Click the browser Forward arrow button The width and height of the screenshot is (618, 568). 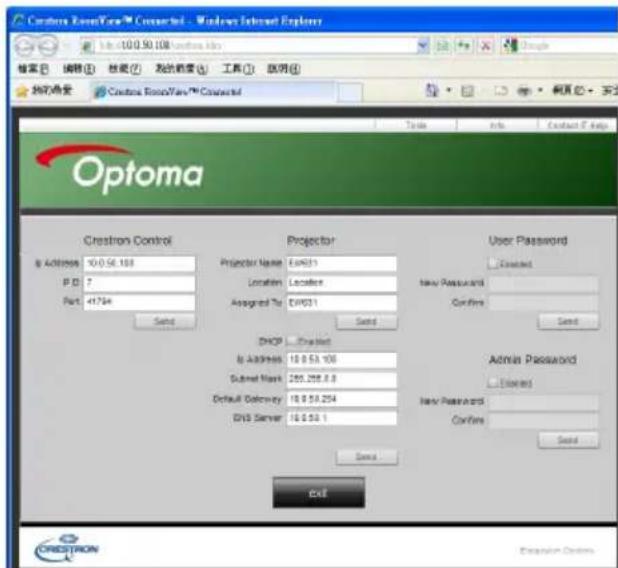(x=49, y=46)
